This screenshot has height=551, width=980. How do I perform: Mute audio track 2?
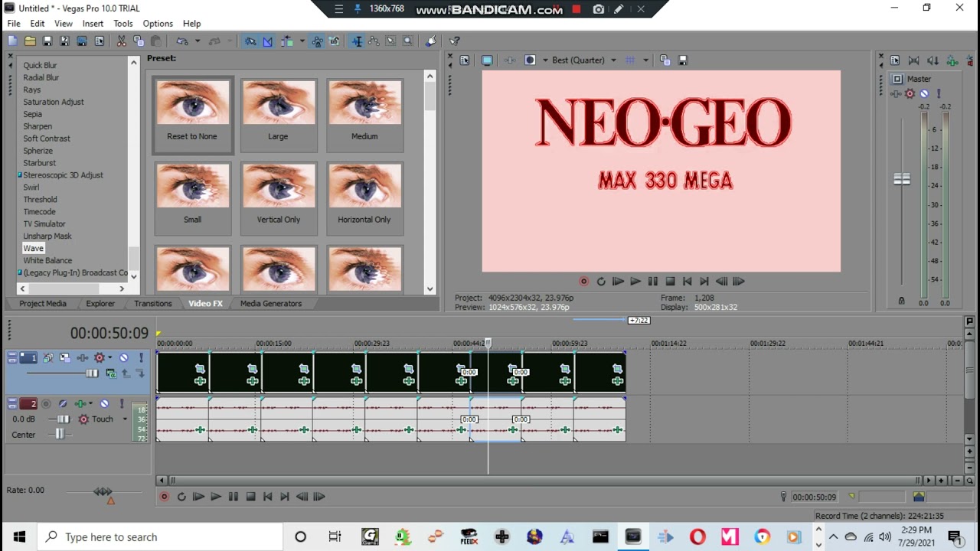pos(105,404)
